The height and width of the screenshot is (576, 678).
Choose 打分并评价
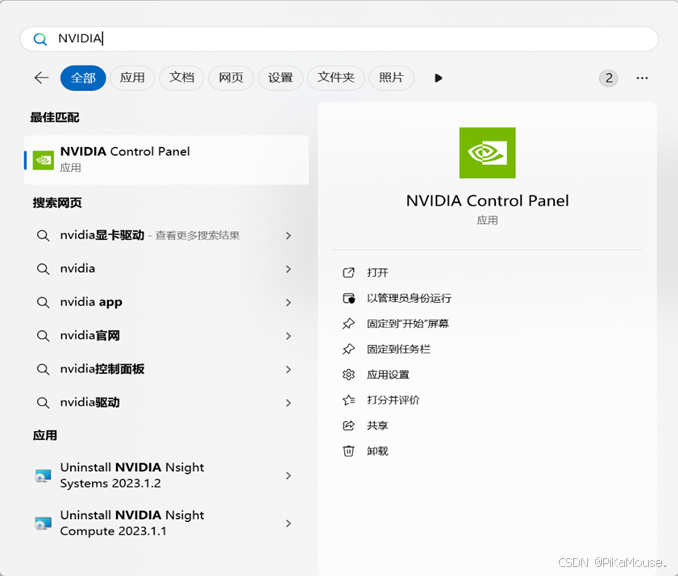[x=393, y=400]
